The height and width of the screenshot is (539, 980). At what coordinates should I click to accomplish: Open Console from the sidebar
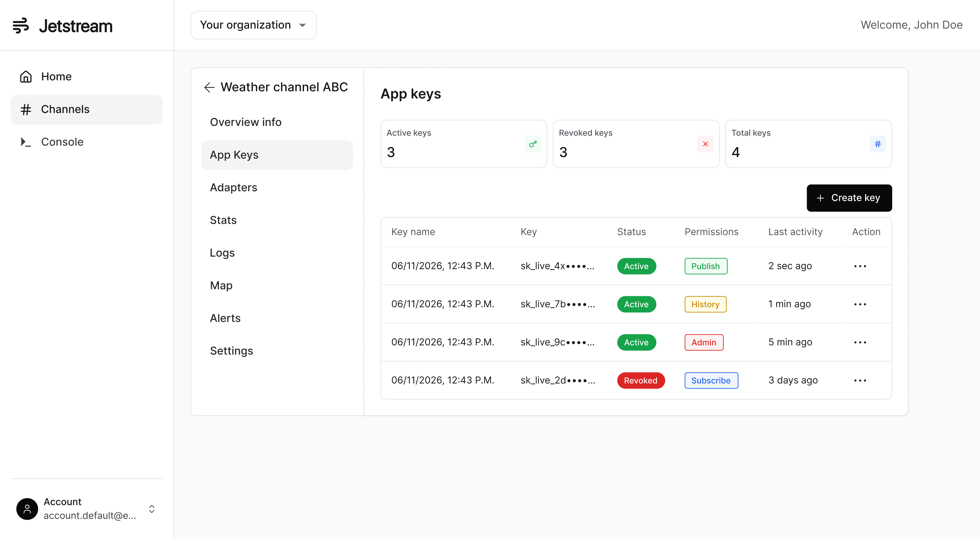[87, 142]
